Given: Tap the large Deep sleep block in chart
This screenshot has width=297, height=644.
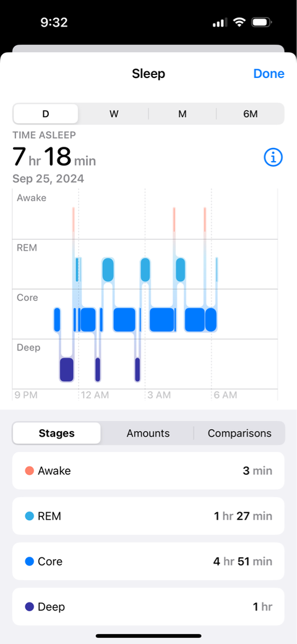Looking at the screenshot, I should click(66, 370).
